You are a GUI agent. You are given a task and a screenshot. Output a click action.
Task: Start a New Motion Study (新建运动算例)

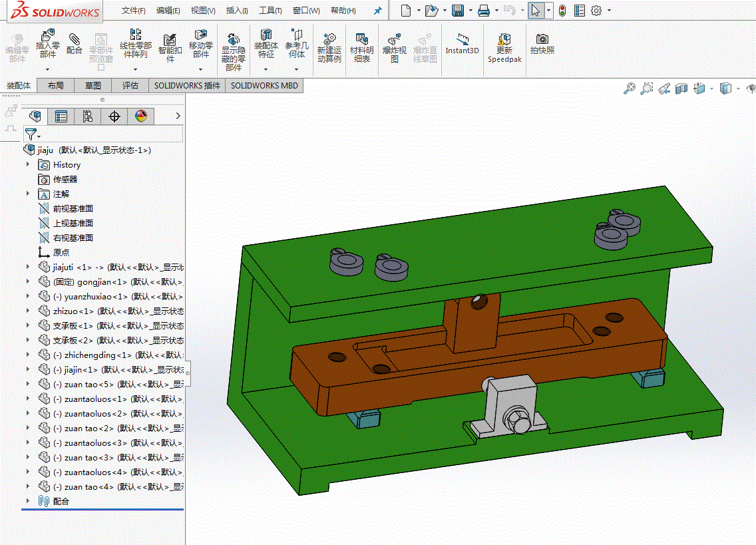[329, 48]
